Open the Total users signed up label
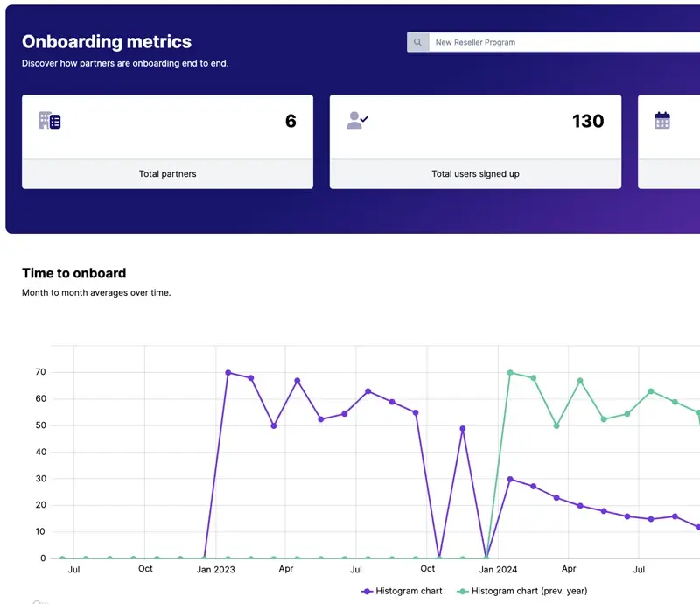The image size is (700, 604). coord(475,173)
